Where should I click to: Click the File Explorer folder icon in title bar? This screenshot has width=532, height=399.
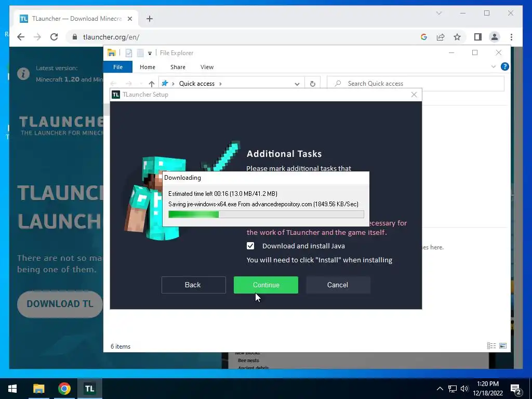pyautogui.click(x=111, y=52)
